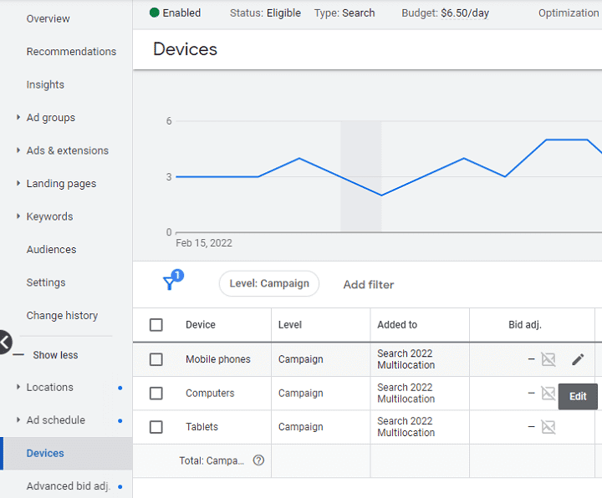This screenshot has width=602, height=498.
Task: Toggle the select-all checkbox in table header
Action: tap(156, 325)
